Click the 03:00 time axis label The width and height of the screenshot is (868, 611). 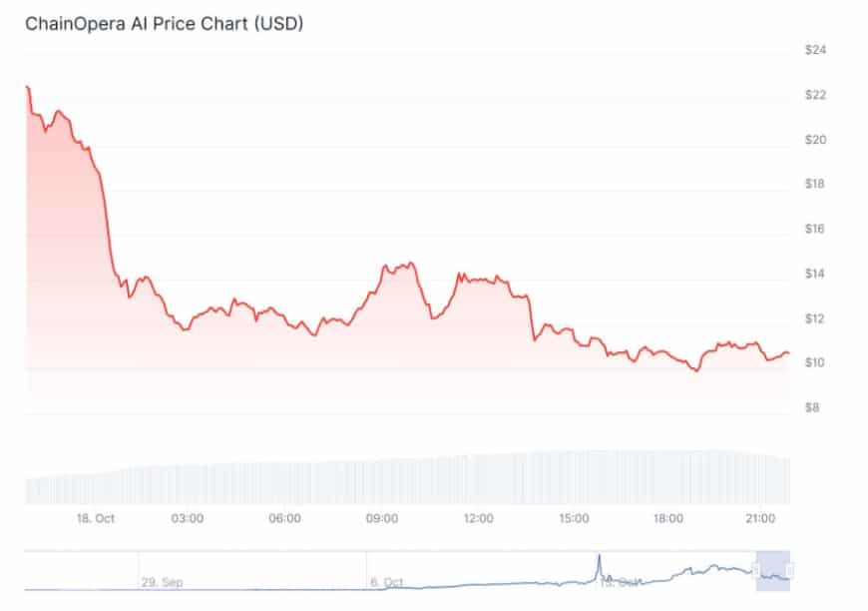pos(188,518)
